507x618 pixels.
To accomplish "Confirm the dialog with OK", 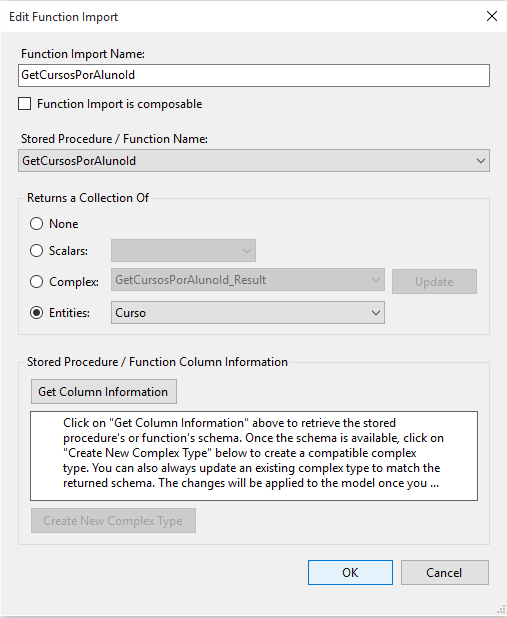I will tap(350, 573).
